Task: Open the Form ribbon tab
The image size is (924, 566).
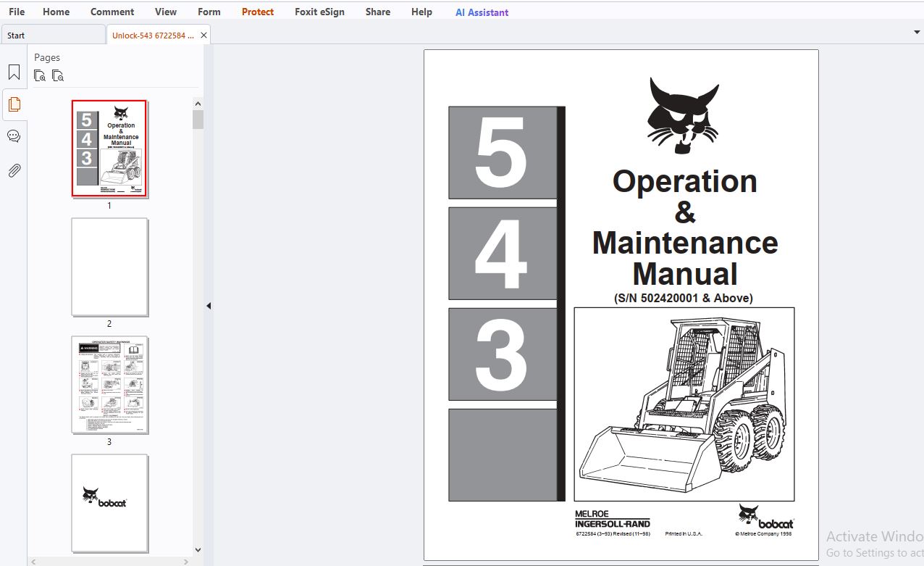Action: [209, 12]
